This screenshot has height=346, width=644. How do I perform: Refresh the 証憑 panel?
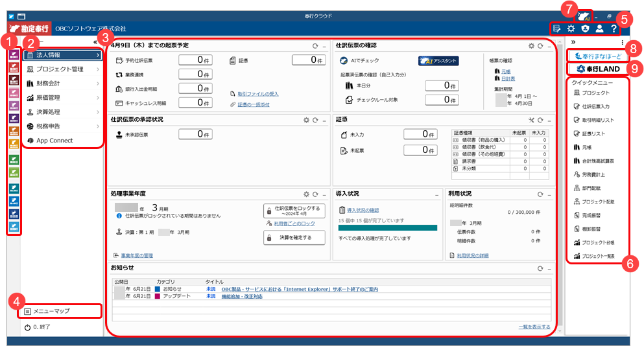point(540,121)
